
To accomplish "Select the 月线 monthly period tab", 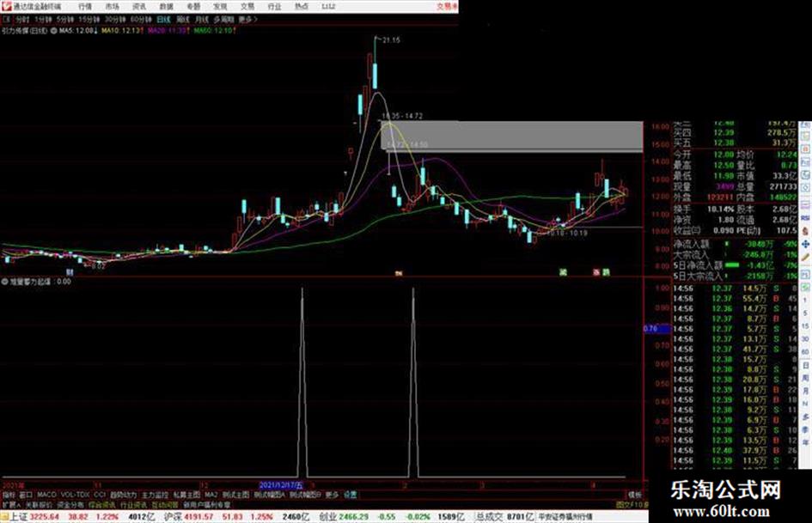I will click(x=201, y=19).
